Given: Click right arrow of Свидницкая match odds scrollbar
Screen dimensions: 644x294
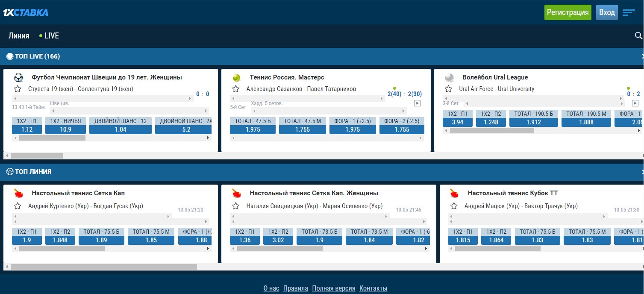Looking at the screenshot, I should [426, 248].
